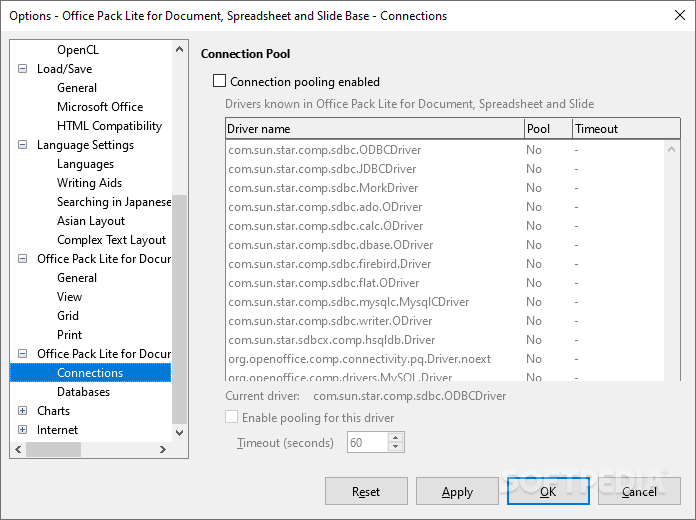The height and width of the screenshot is (520, 696).
Task: Open General under Load/Save
Action: pyautogui.click(x=77, y=88)
